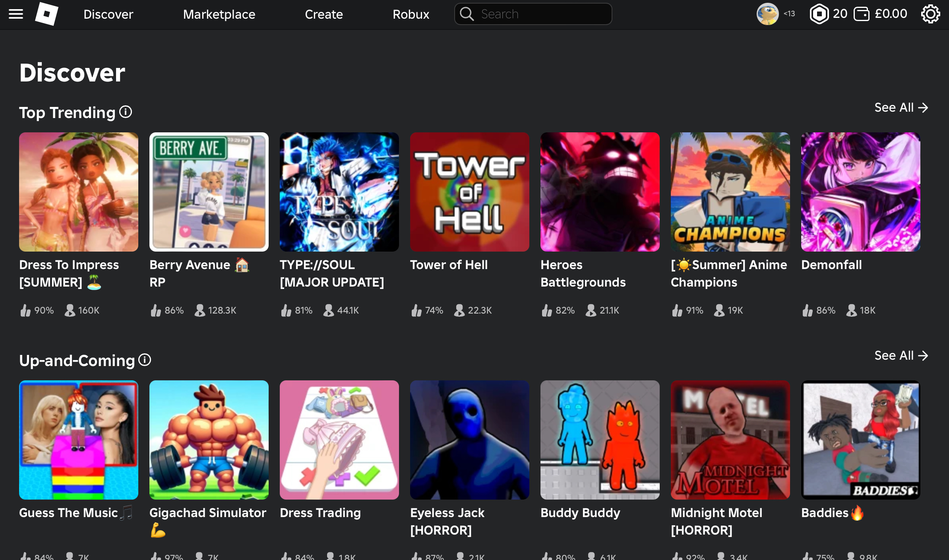Screen dimensions: 949x560
Task: Open the Create menu item
Action: 323,14
